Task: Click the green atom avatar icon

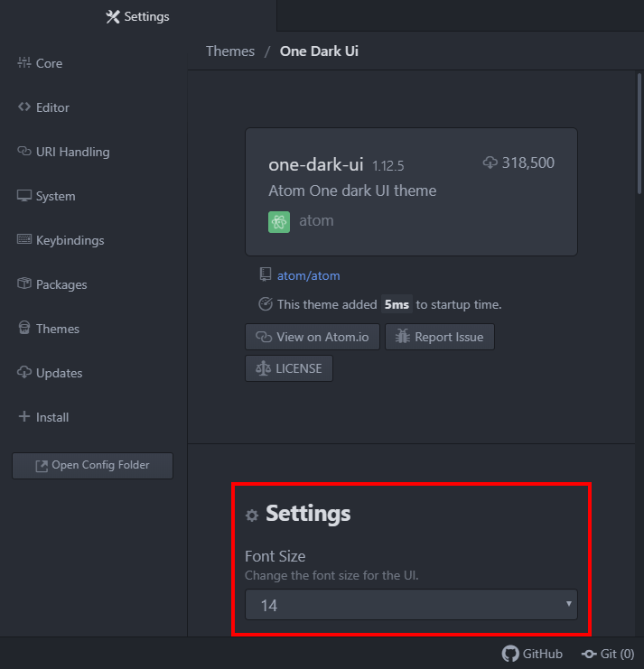Action: click(x=279, y=221)
